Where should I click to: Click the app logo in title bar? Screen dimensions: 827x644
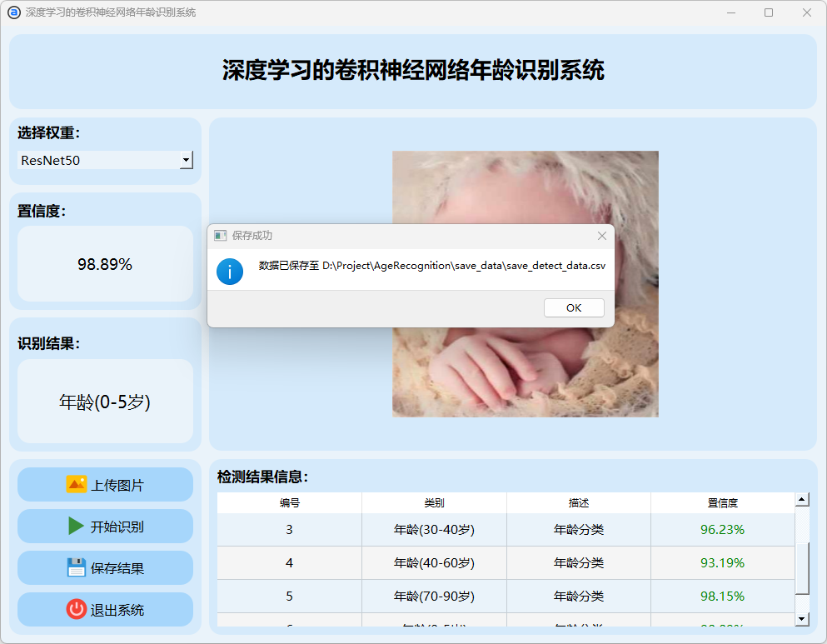click(x=13, y=12)
